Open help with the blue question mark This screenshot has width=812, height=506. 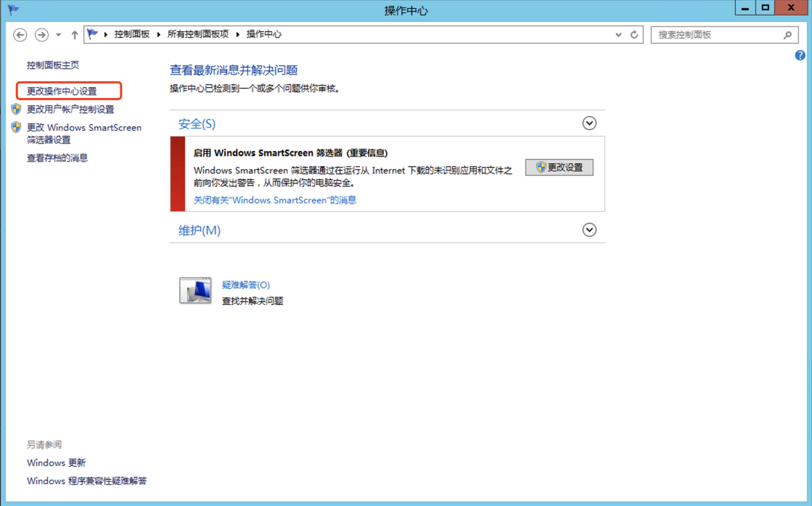click(800, 56)
